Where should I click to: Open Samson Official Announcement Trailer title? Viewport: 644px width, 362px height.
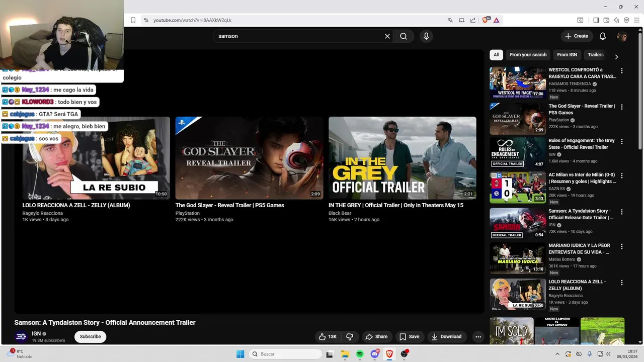[105, 322]
